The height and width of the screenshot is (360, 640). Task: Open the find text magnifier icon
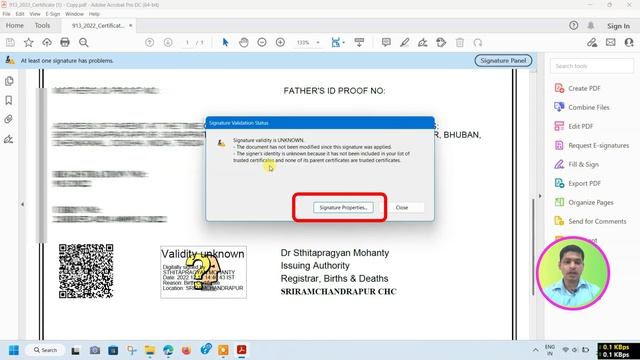click(x=83, y=42)
